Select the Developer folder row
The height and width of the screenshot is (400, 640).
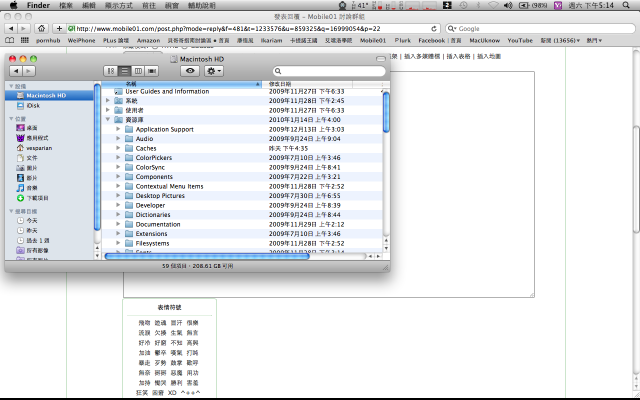click(242, 205)
